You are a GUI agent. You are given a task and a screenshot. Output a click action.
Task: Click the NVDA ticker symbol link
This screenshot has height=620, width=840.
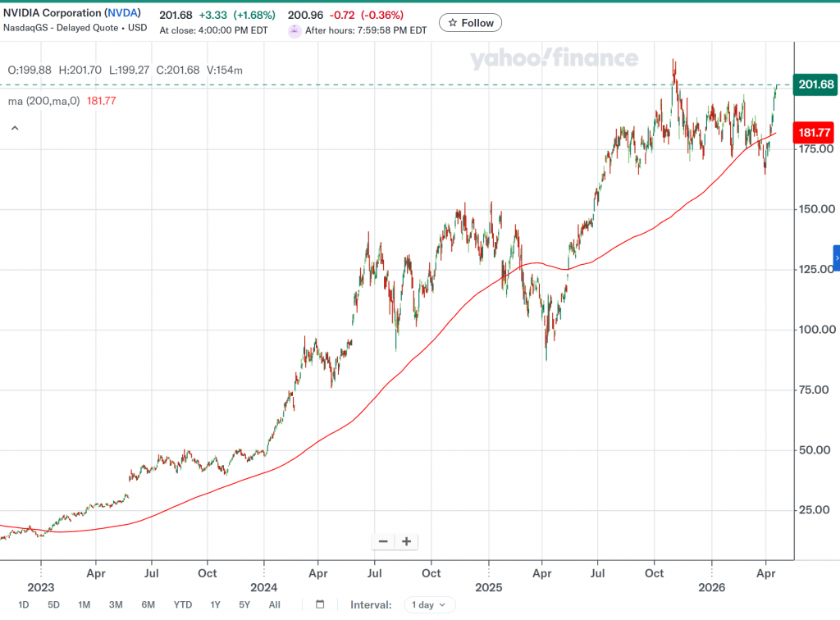click(123, 13)
